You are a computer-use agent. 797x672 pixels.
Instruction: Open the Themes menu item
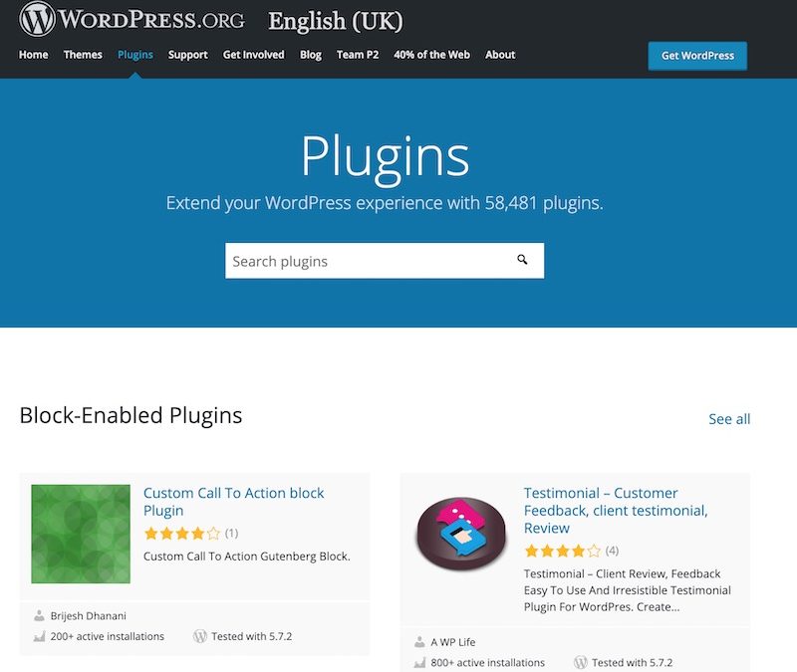click(x=83, y=55)
